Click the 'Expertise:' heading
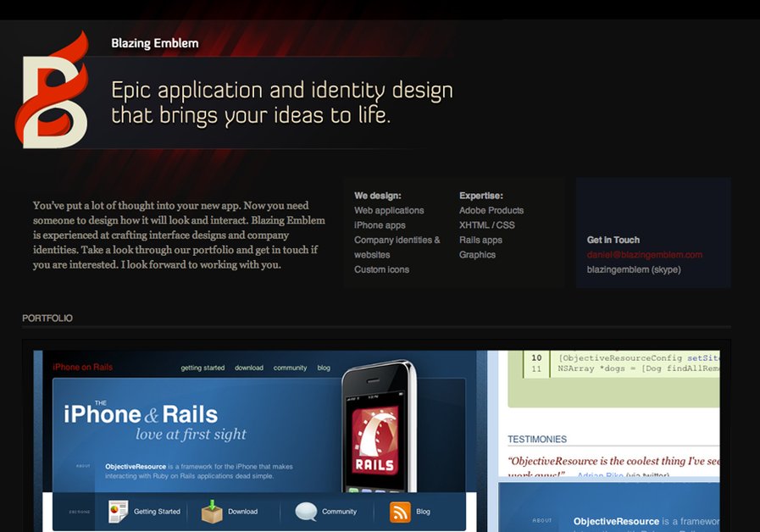The height and width of the screenshot is (532, 760). [481, 196]
